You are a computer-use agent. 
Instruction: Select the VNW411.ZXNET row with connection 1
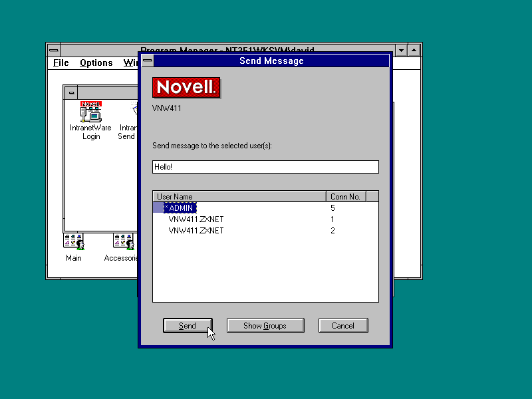pos(265,219)
